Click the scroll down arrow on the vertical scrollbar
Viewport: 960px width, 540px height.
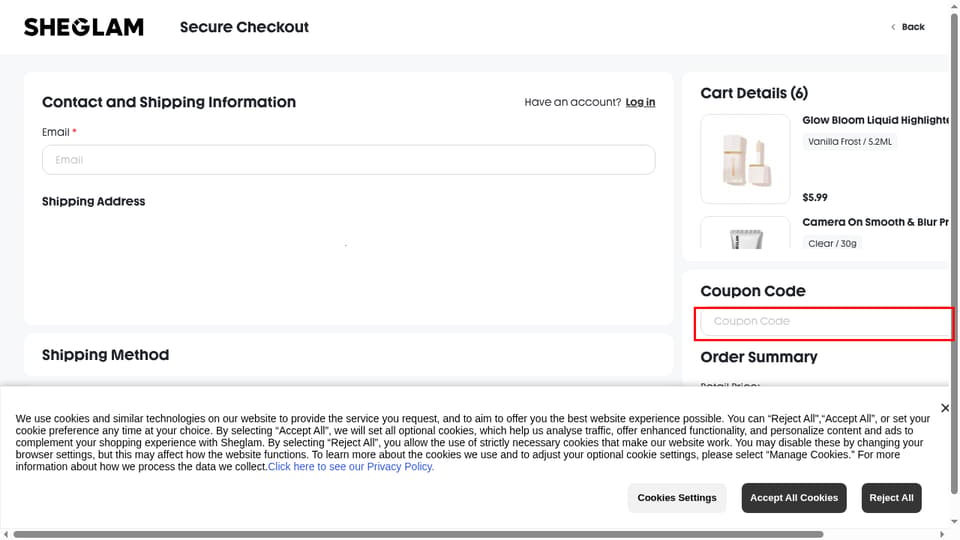pyautogui.click(x=954, y=522)
